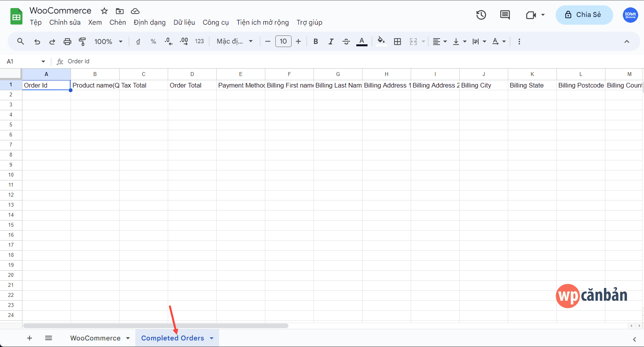
Task: Open the Completed Orders sheet menu
Action: 211,338
